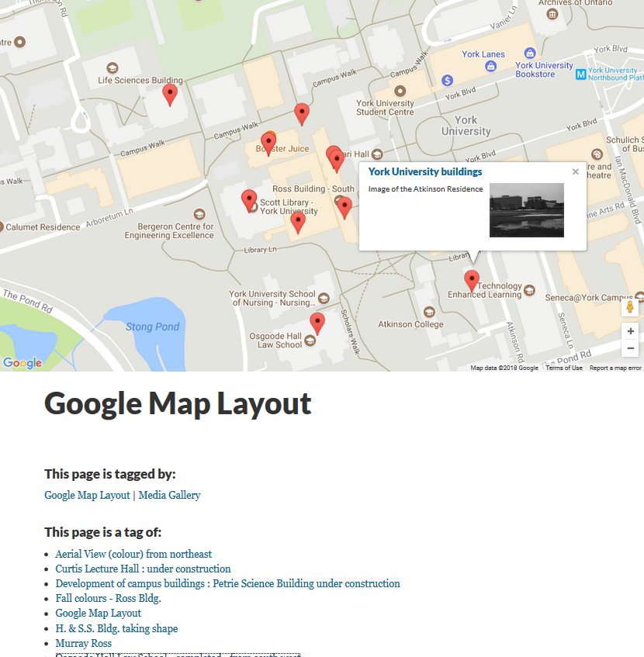Image resolution: width=644 pixels, height=657 pixels.
Task: Close the York University buildings info window
Action: (x=576, y=171)
